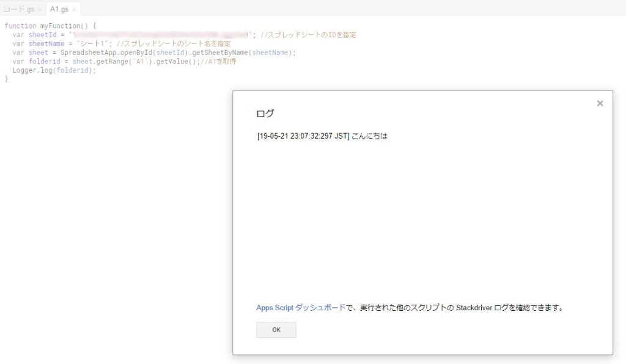Viewport: 626px width, 364px height.
Task: Select the A1.gs tab
Action: [59, 9]
